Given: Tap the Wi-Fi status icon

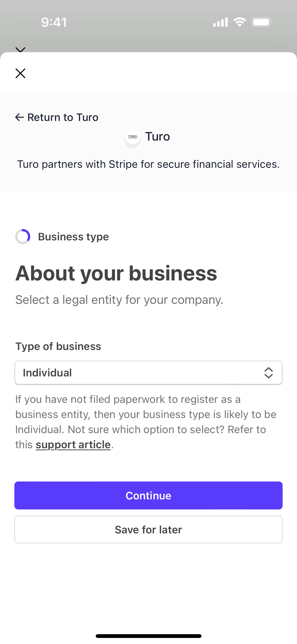Looking at the screenshot, I should click(240, 22).
